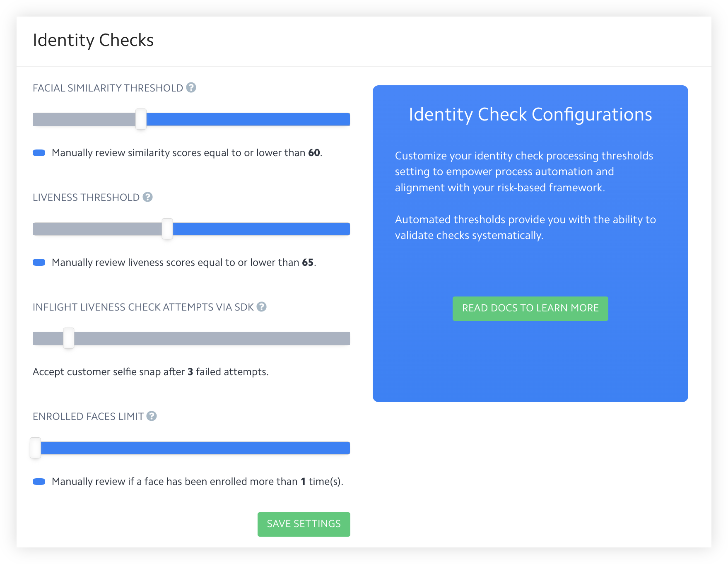
Task: Click the Inflight Liveness attempts slider handle
Action: (69, 338)
